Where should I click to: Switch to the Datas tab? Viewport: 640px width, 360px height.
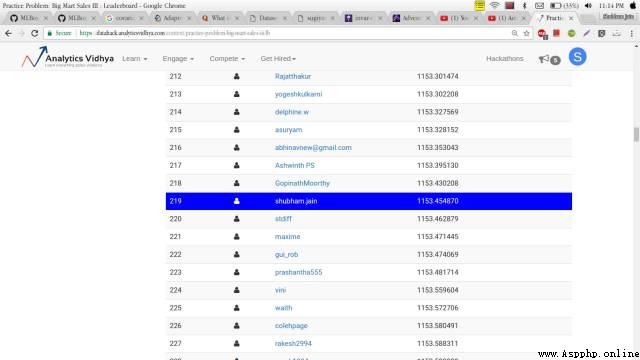267,18
